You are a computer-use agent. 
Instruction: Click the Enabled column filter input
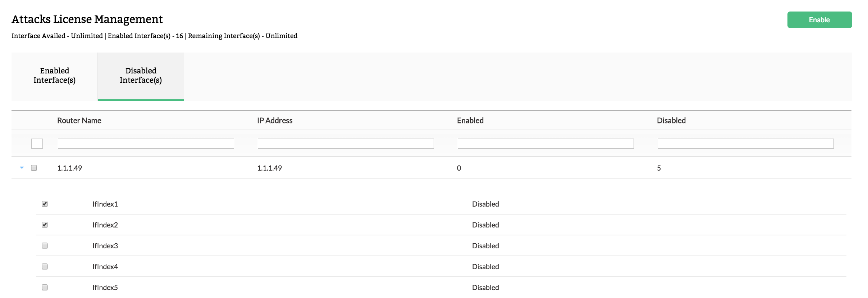point(545,144)
